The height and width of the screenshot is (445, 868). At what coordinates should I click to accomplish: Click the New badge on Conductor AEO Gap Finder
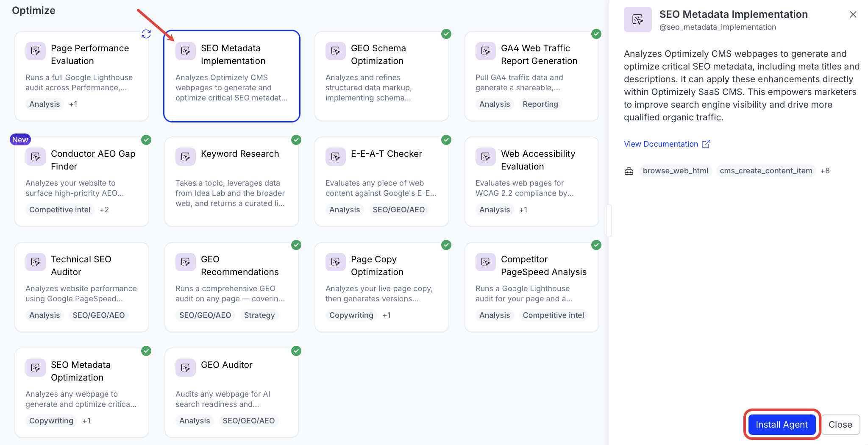tap(20, 140)
